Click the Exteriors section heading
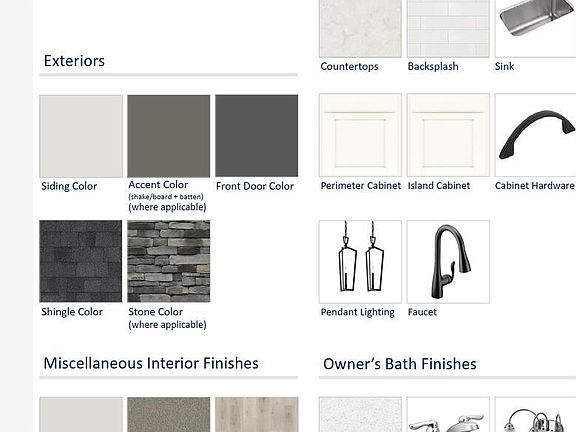This screenshot has height=432, width=576. coord(74,61)
